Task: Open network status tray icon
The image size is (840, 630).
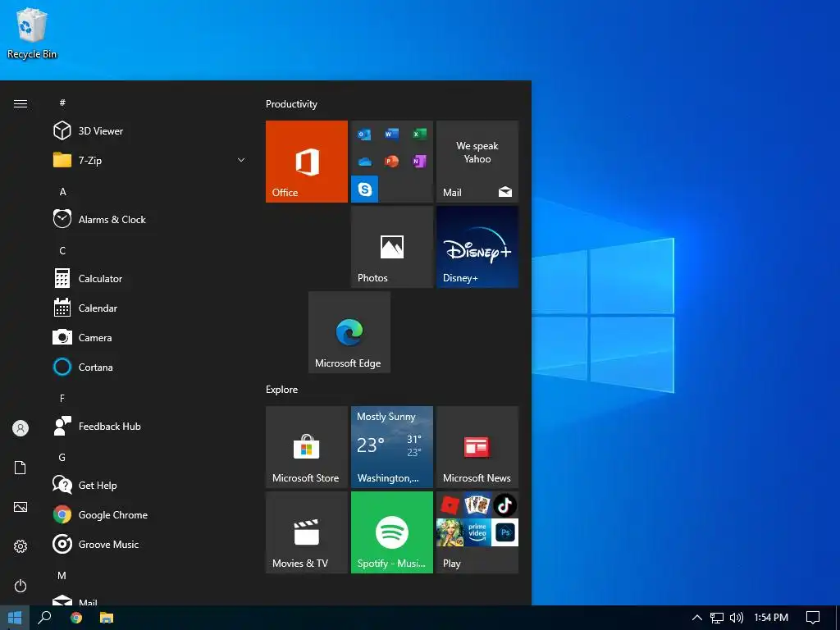Action: [717, 618]
